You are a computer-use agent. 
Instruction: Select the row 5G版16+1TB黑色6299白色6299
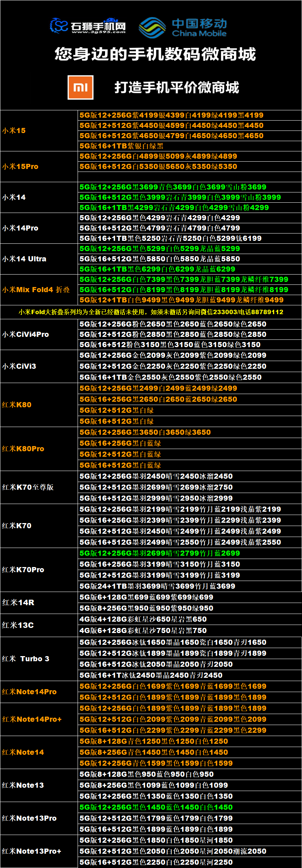click(190, 269)
